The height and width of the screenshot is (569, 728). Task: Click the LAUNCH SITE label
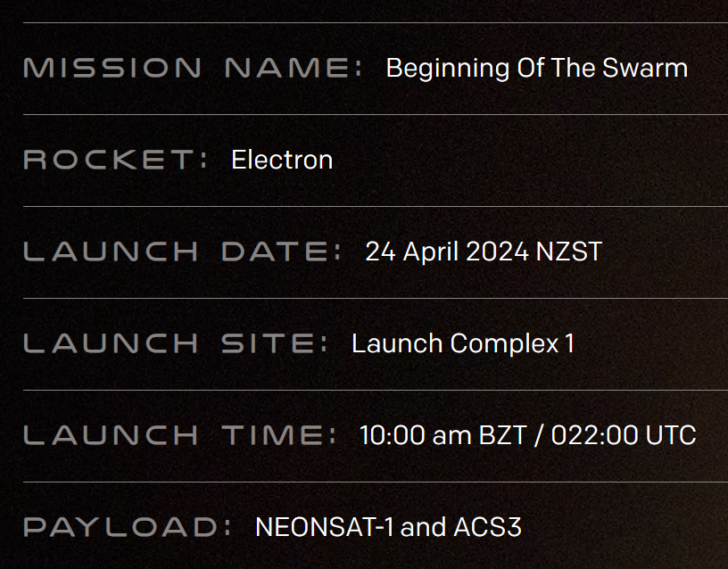[x=176, y=343]
